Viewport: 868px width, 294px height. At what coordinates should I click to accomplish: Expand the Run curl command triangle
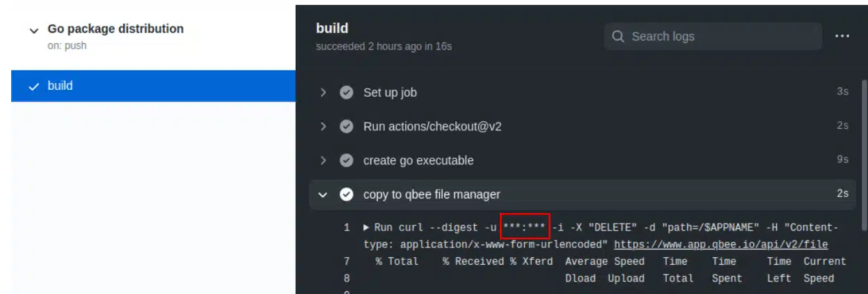pos(367,227)
